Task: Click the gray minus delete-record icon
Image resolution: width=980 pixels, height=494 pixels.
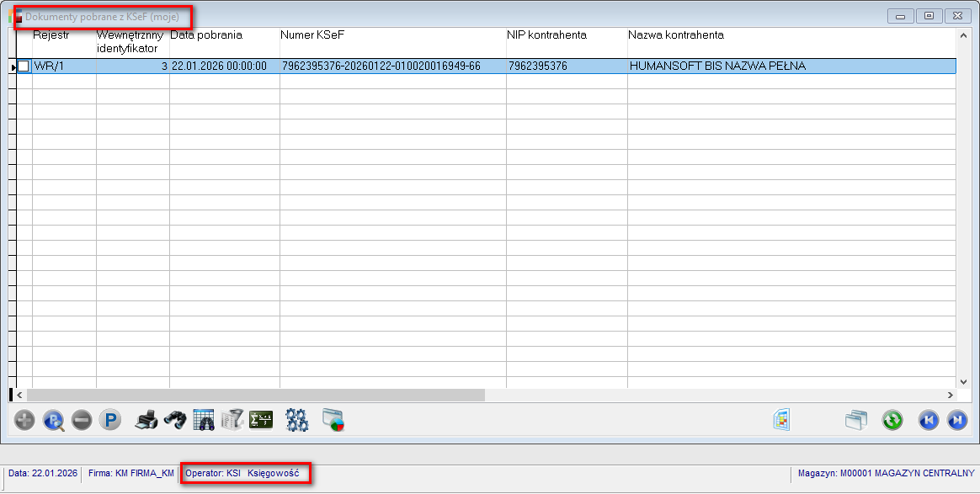Action: pyautogui.click(x=82, y=420)
